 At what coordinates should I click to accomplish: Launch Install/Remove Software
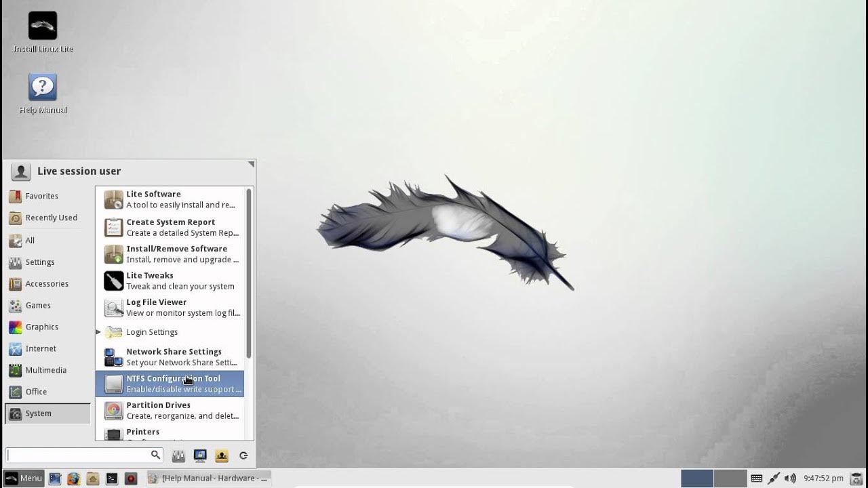170,254
